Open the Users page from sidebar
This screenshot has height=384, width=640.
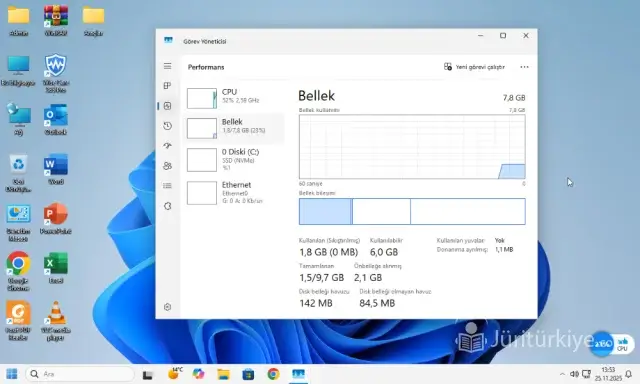[167, 166]
